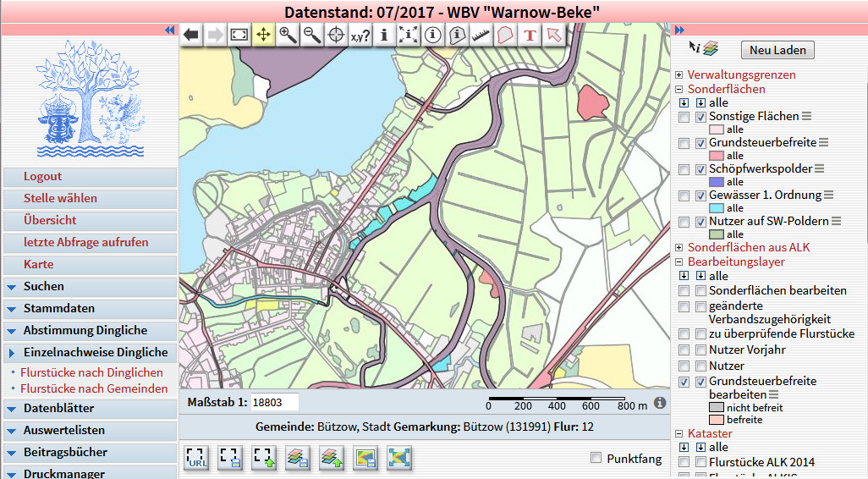
Task: Check the Flurstücke ALK 2014 layer
Action: (x=700, y=462)
